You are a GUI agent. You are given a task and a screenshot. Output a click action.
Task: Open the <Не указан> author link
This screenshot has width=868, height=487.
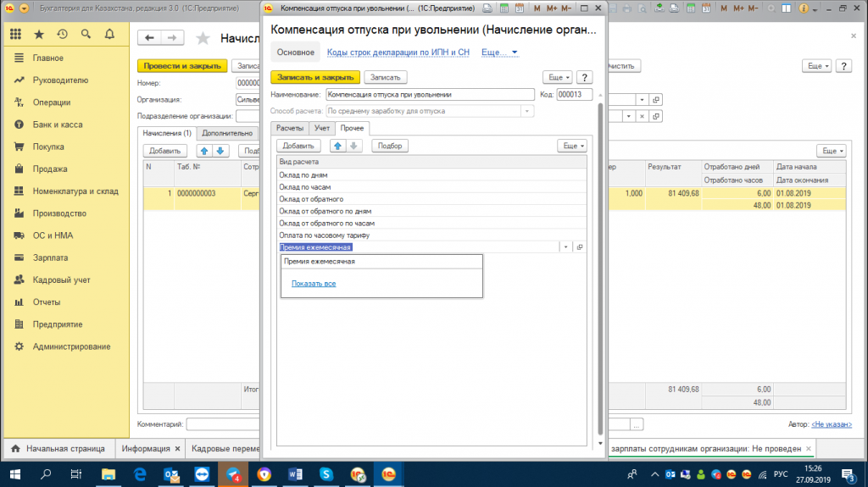[x=832, y=424]
